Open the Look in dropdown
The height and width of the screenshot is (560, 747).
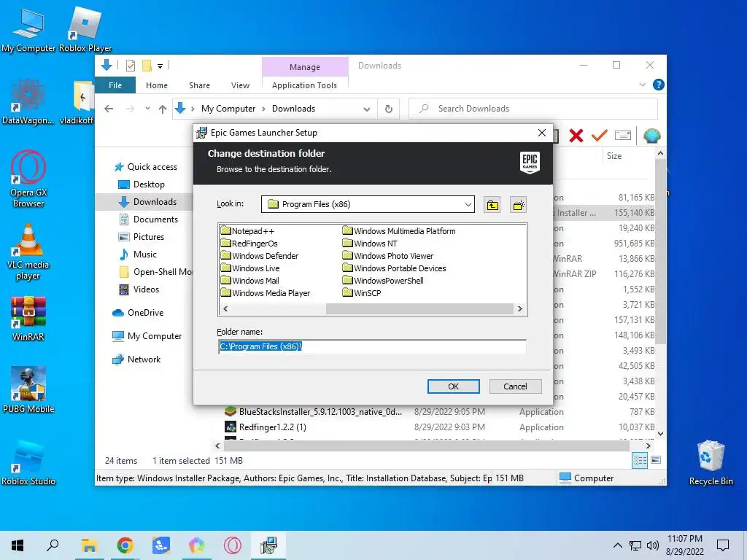468,205
